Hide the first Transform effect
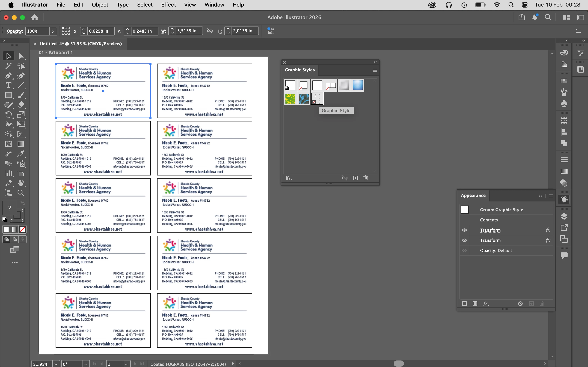 pyautogui.click(x=464, y=230)
